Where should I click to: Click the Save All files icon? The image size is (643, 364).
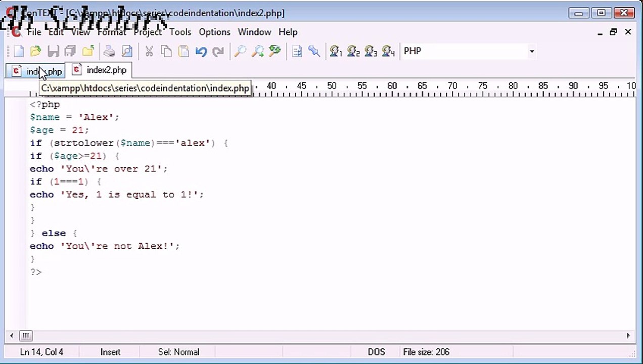coord(70,51)
